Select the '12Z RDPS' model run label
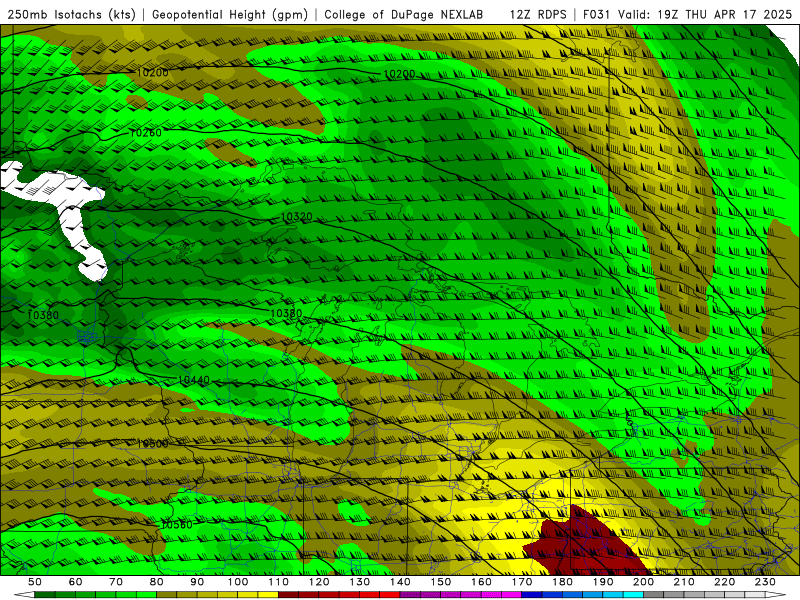 tap(538, 14)
